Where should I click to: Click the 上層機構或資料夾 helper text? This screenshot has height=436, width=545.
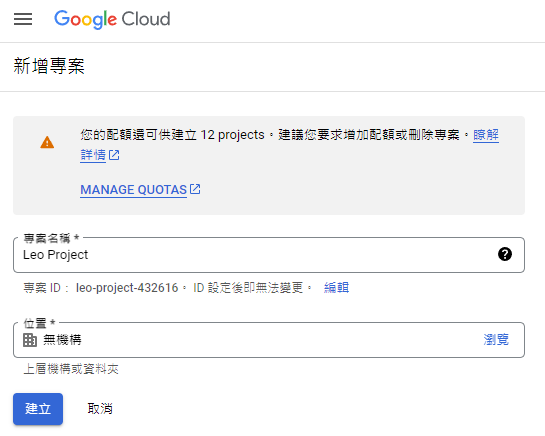(x=71, y=369)
